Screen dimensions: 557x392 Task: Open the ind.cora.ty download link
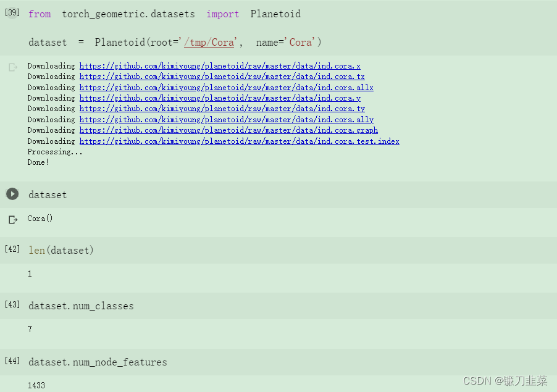tap(222, 109)
